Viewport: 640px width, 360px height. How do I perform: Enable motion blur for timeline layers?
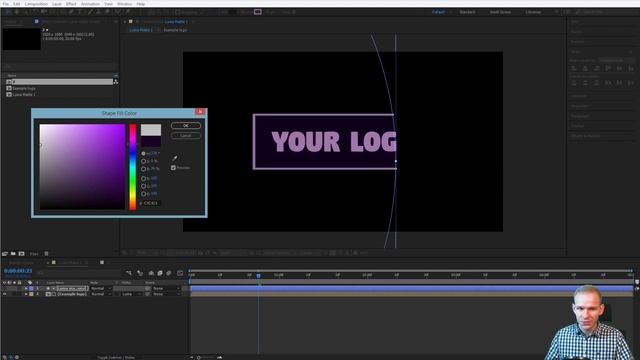169,273
